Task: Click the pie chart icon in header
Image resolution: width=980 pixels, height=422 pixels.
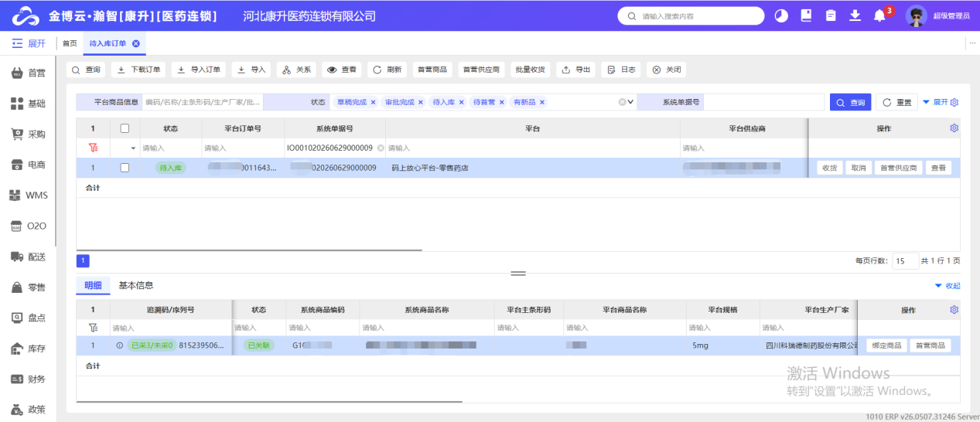Action: pos(781,15)
